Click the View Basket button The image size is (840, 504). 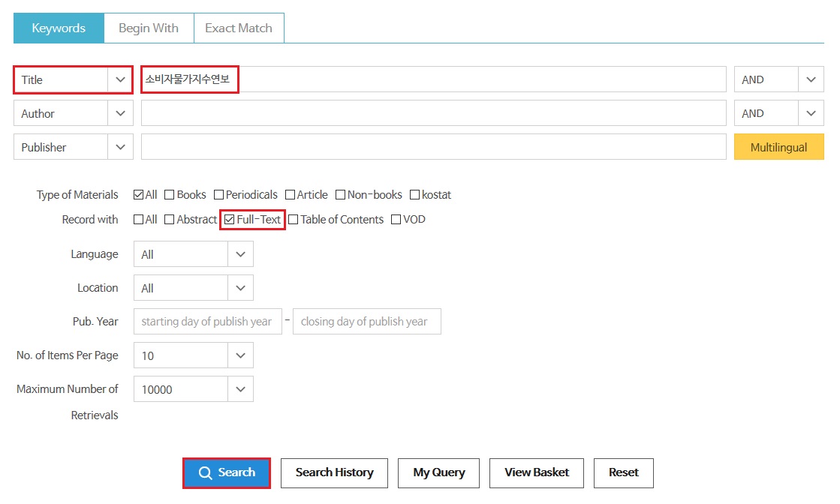(x=537, y=472)
